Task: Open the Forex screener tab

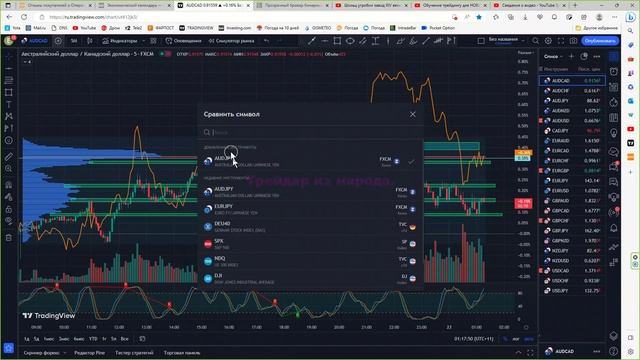Action: (42, 353)
